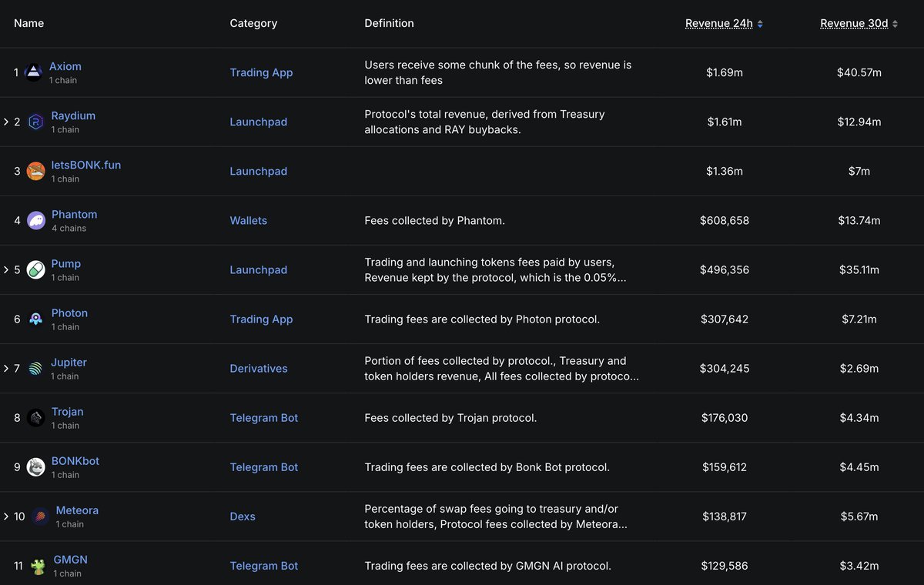This screenshot has width=924, height=585.
Task: Click Pump's $35.11m 30d revenue
Action: (859, 269)
